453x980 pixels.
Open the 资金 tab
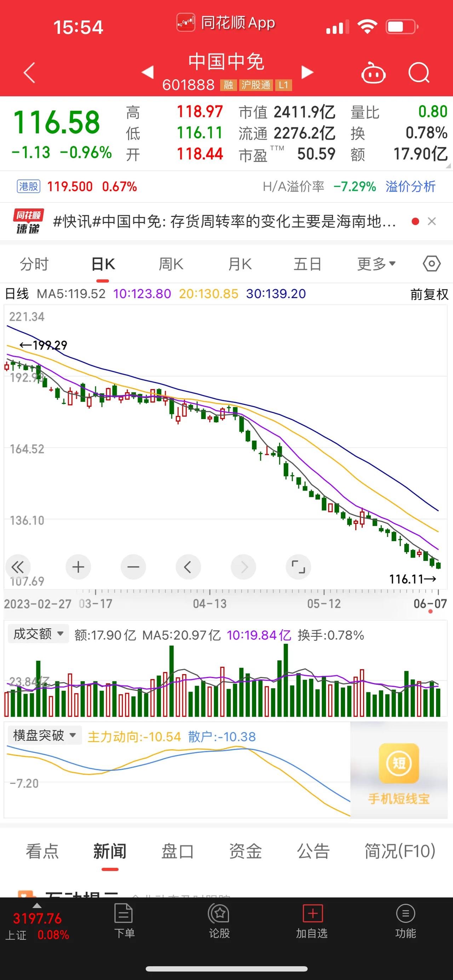245,852
